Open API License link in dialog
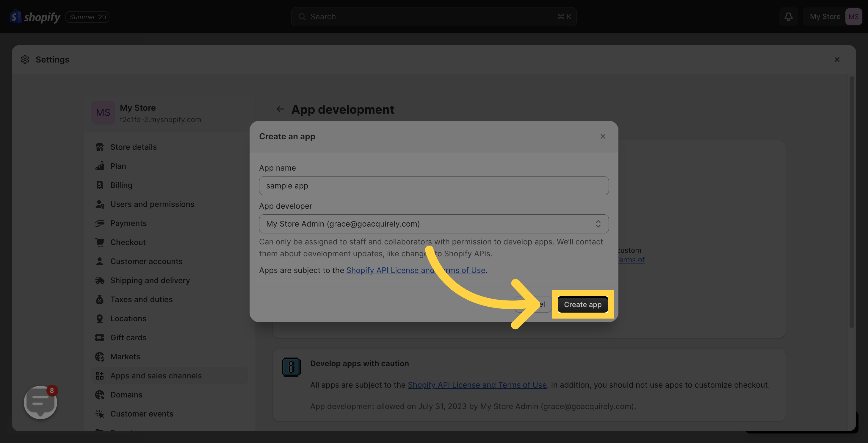Image resolution: width=868 pixels, height=443 pixels. [x=416, y=270]
